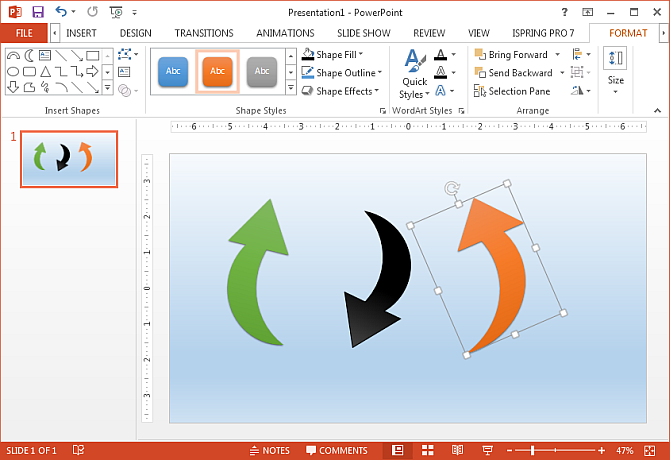Open the ANIMATIONS tab

(x=285, y=33)
